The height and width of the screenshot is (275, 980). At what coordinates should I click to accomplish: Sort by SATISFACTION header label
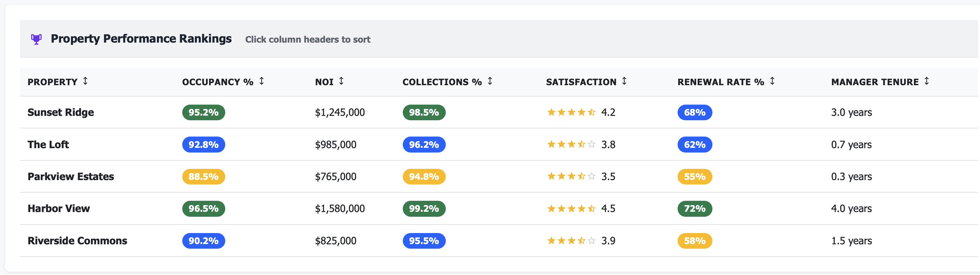click(581, 82)
